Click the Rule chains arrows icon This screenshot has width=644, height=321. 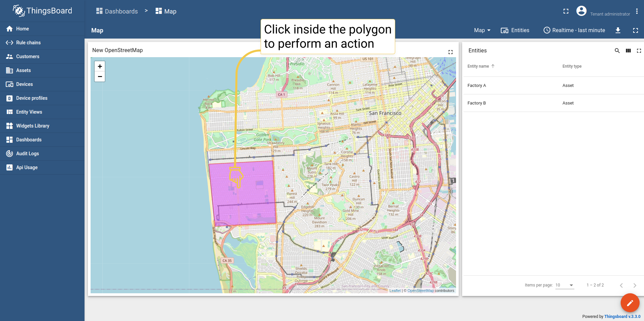[x=9, y=43]
